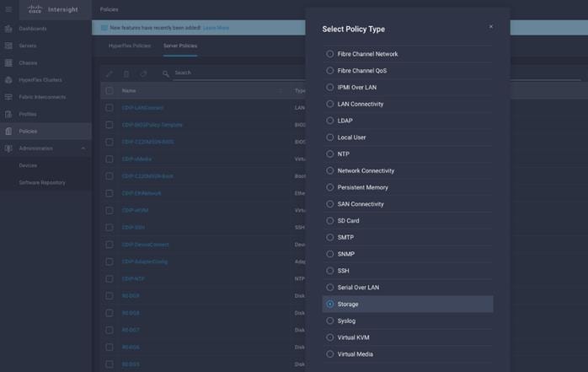Screen dimensions: 588x372
Task: Open the HyperFlex Clusters sidebar label
Action: coord(40,80)
